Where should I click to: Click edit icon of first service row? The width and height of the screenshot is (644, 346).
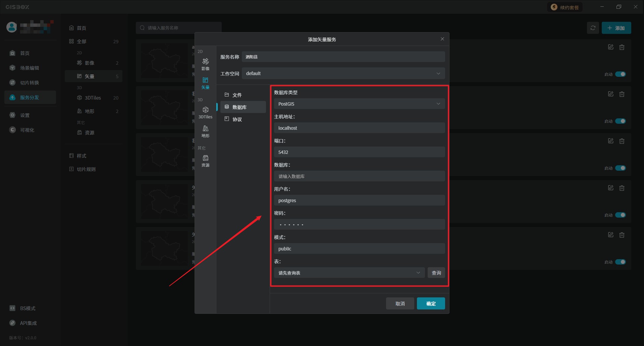[610, 47]
